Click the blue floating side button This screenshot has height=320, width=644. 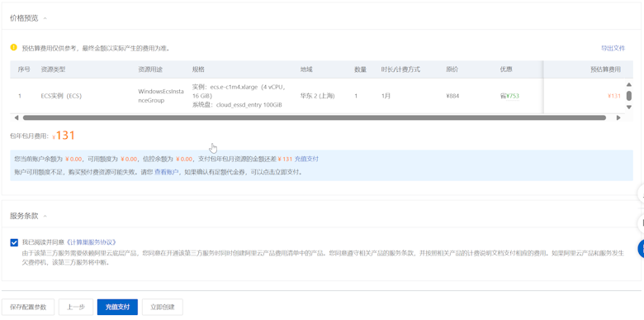pyautogui.click(x=641, y=249)
